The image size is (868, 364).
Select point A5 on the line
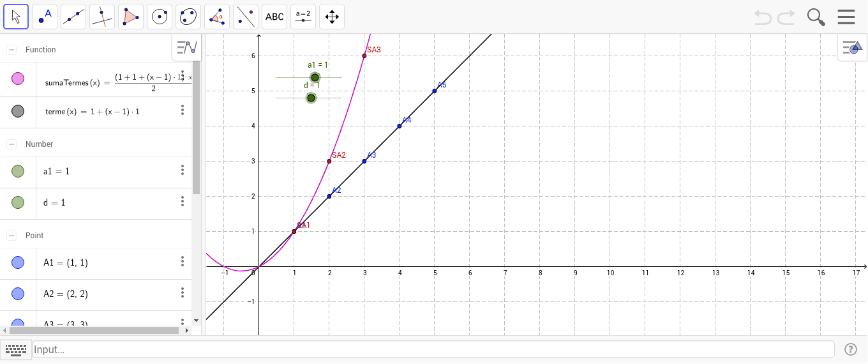coord(435,91)
